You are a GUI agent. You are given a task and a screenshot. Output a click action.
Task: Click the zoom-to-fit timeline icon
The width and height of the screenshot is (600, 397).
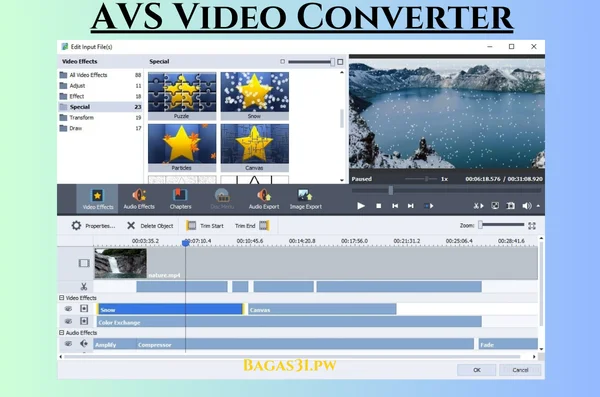tap(532, 225)
